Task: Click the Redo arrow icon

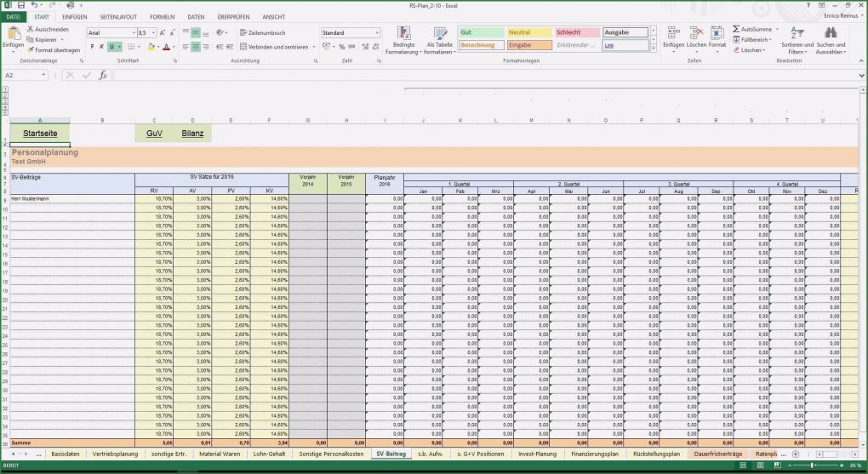Action: [x=53, y=5]
